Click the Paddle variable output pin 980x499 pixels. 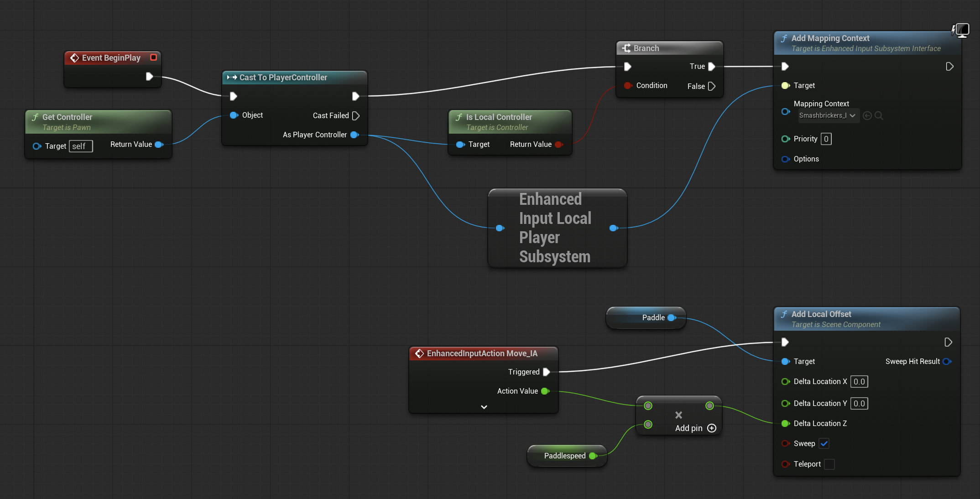point(672,318)
